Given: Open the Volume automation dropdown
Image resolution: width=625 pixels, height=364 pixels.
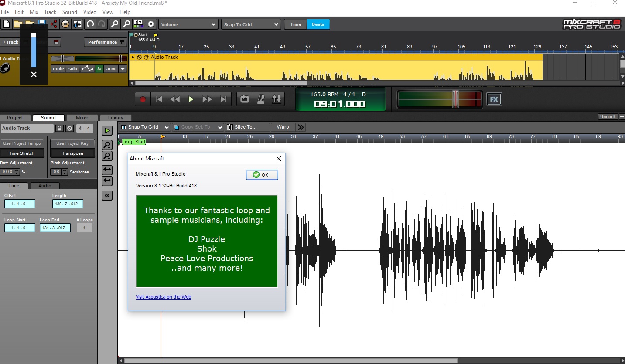Looking at the screenshot, I should (x=188, y=24).
